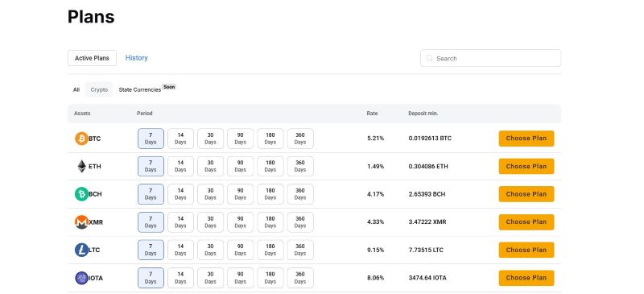Select 90 Days period for ETH

[240, 166]
